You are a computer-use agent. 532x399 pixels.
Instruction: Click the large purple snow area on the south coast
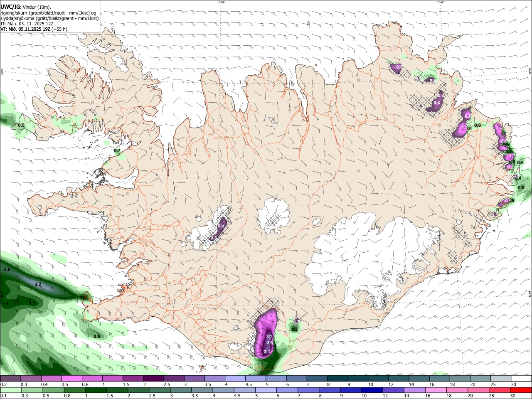tap(266, 332)
